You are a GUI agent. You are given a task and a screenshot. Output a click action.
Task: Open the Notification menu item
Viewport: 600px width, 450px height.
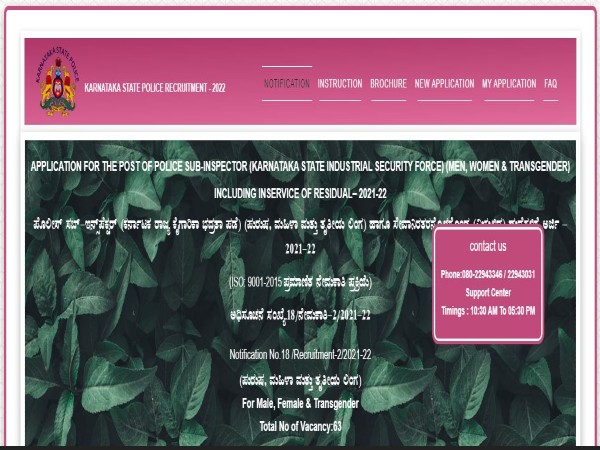click(x=287, y=84)
